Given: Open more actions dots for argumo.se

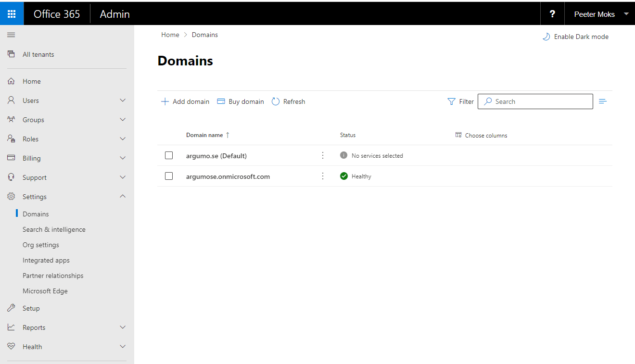Looking at the screenshot, I should [323, 155].
